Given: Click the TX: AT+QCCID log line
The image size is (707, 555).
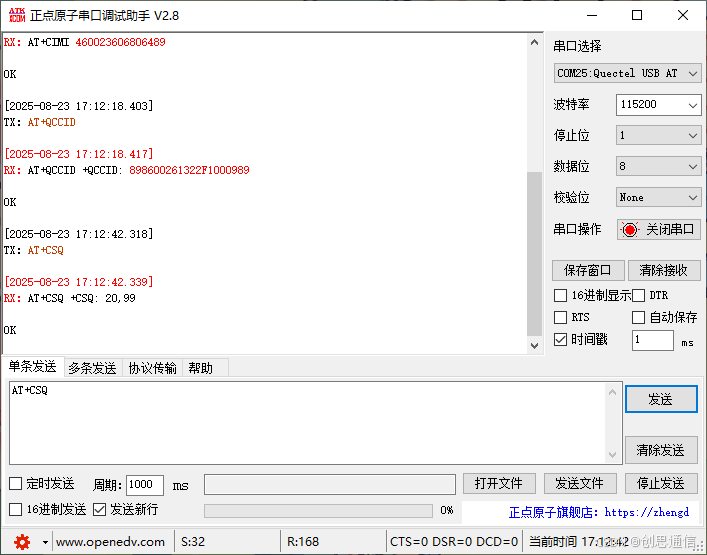Looking at the screenshot, I should click(40, 123).
